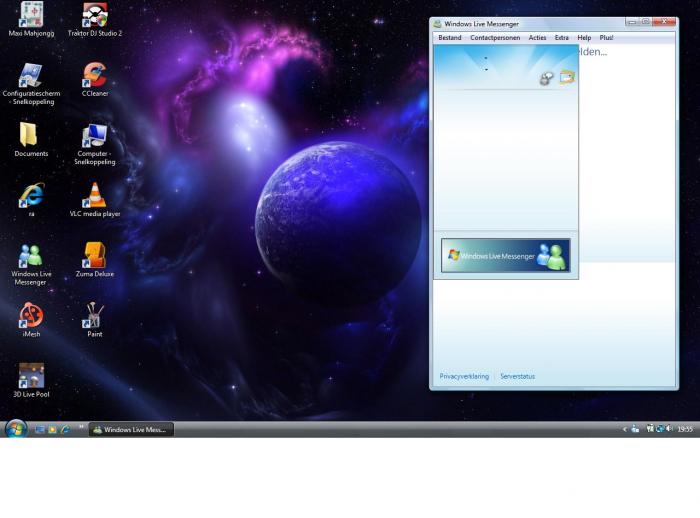Show hidden tray icons arrow
Screen dimensions: 700x518
(625, 430)
